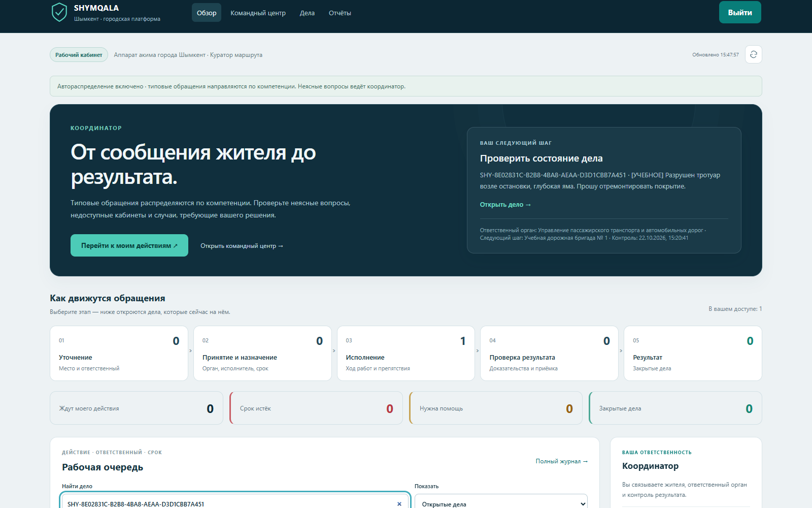
Task: Click the refresh data icon button
Action: pyautogui.click(x=754, y=54)
